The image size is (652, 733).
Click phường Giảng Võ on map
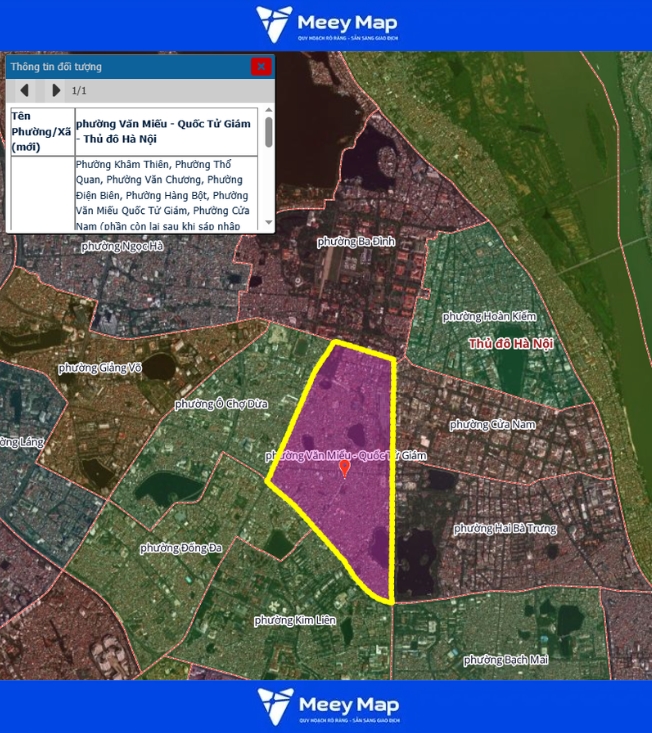point(100,368)
